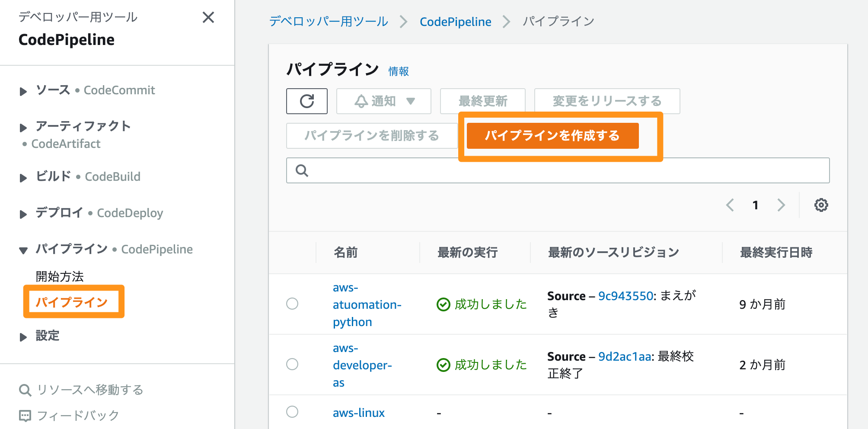
Task: Open the aws-developer-as pipeline link
Action: click(362, 365)
